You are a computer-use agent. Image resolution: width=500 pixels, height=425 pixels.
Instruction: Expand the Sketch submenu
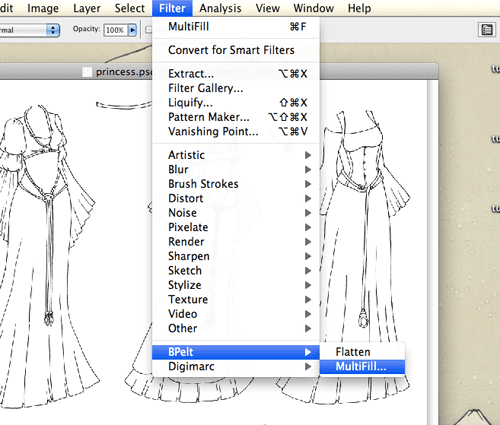[x=236, y=271]
